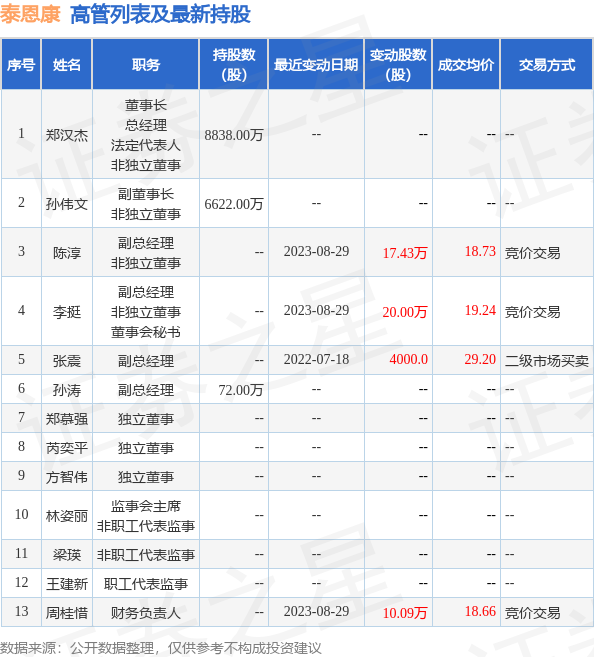Click the name 郑慕强
The width and height of the screenshot is (594, 657).
(x=67, y=419)
